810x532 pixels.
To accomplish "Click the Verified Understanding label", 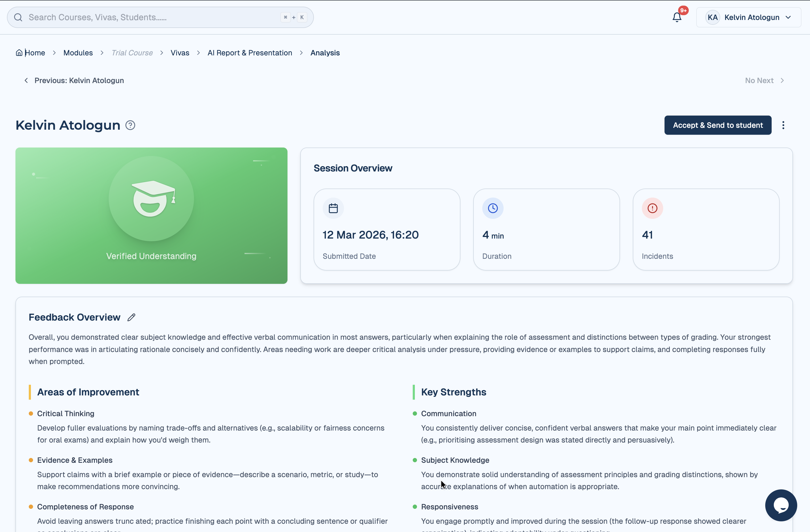I will click(151, 256).
